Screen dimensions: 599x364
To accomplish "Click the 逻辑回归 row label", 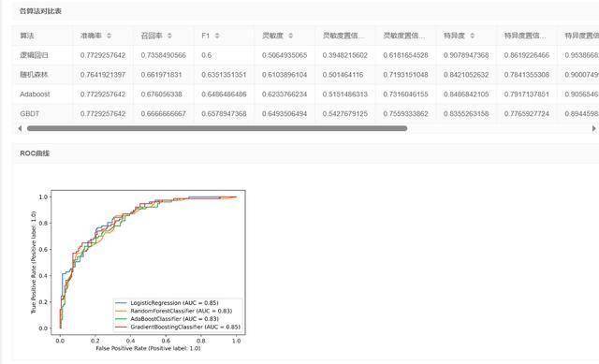I will pyautogui.click(x=34, y=55).
